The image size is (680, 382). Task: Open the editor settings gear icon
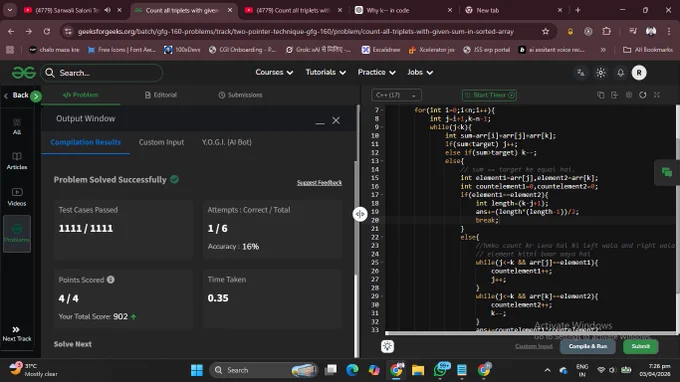point(629,95)
